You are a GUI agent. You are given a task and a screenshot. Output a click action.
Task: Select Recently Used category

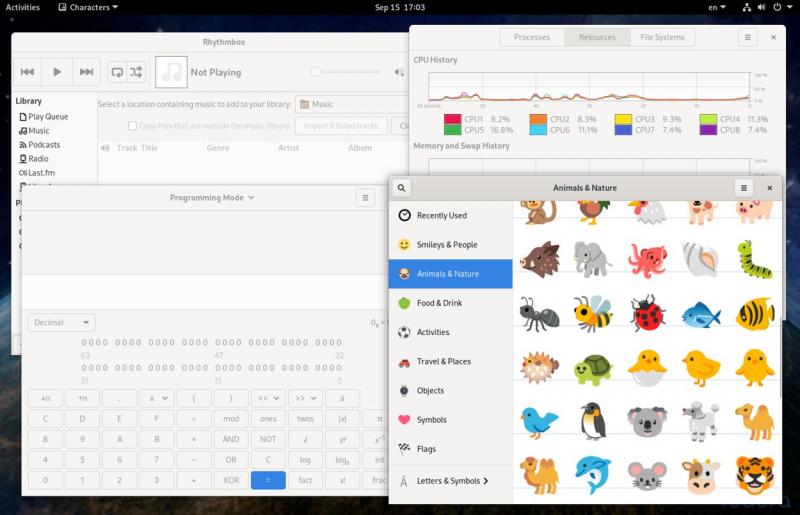(451, 215)
